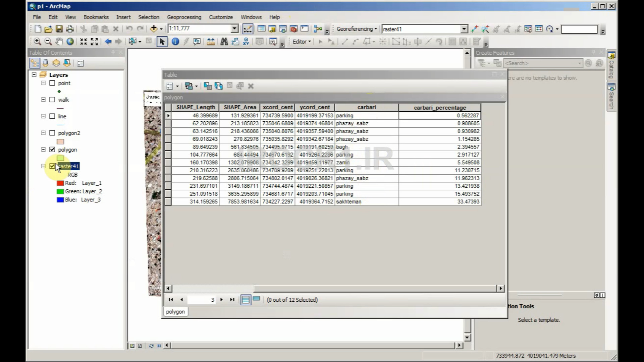The image size is (644, 362).
Task: Uncheck the polygon layer visibility
Action: pos(52,149)
